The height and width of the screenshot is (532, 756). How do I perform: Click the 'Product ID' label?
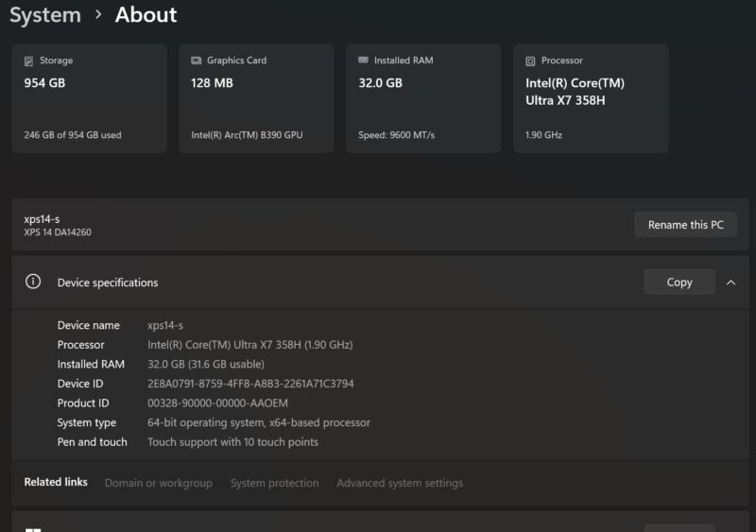[83, 403]
